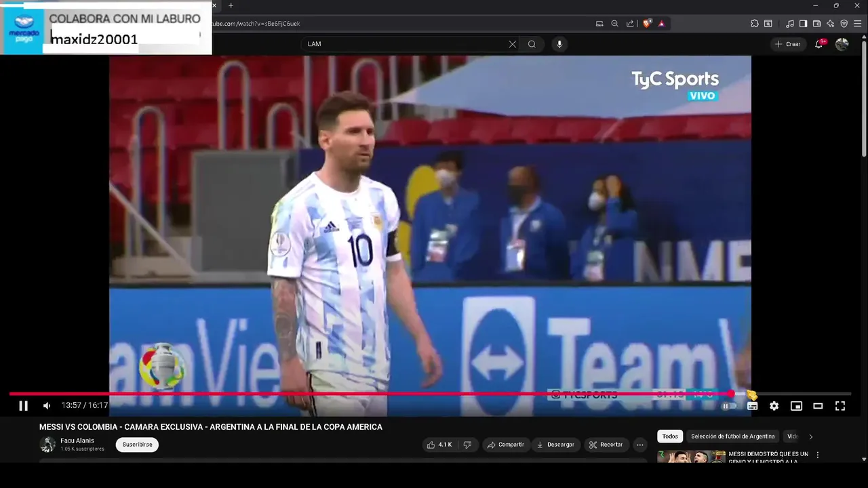Open the browser hamburger main menu
Viewport: 868px width, 488px height.
tap(859, 24)
